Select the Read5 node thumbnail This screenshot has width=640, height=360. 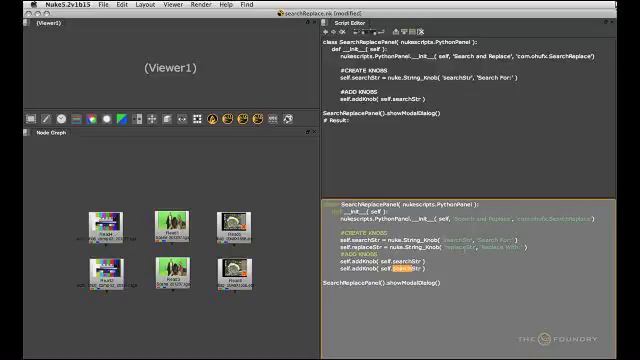click(234, 227)
